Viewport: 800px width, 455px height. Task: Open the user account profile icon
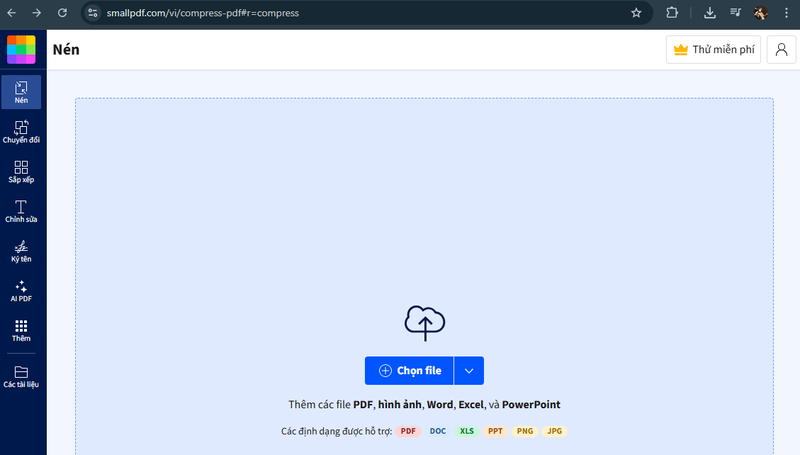pyautogui.click(x=781, y=49)
